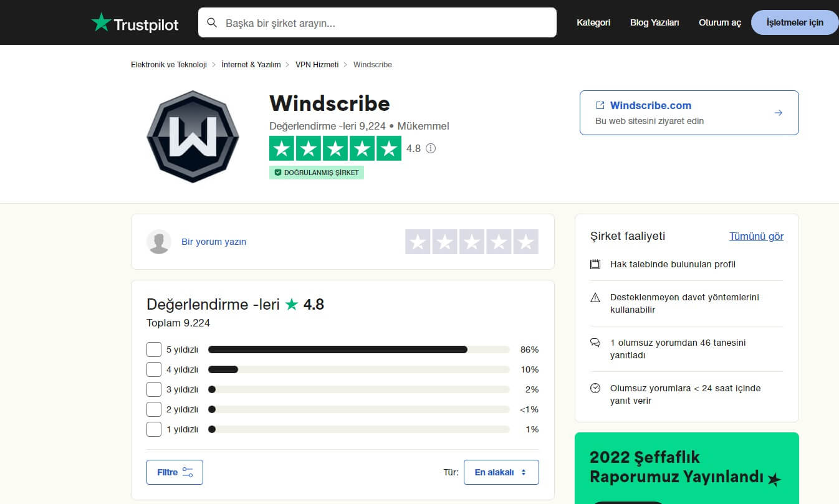Image resolution: width=839 pixels, height=504 pixels.
Task: Check the 4 yıldızlı filter checkbox
Action: tap(154, 369)
